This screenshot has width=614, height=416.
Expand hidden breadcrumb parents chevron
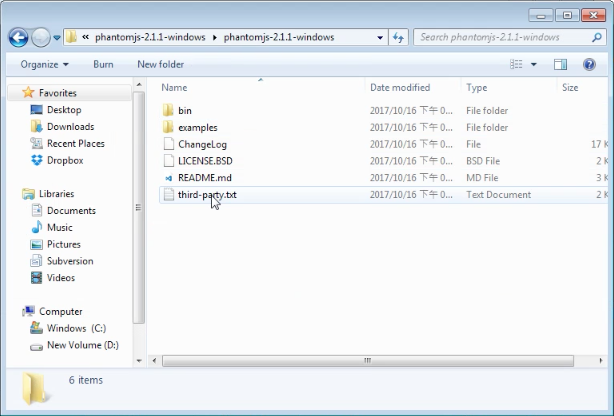pyautogui.click(x=85, y=37)
